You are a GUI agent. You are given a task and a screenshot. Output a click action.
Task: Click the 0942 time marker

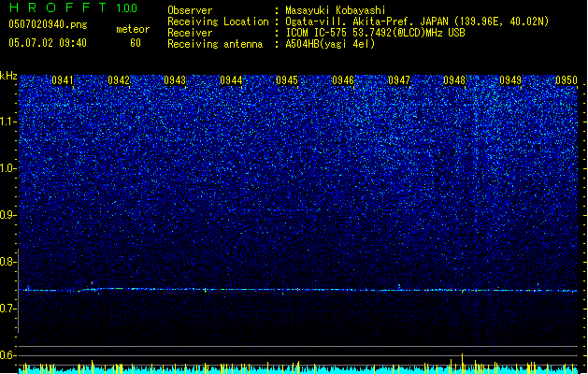[119, 80]
